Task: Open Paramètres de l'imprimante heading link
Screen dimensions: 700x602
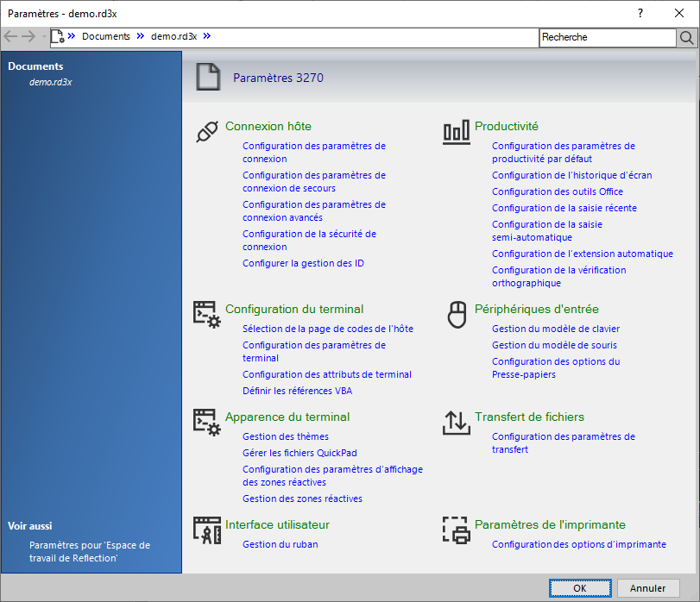Action: (x=550, y=524)
